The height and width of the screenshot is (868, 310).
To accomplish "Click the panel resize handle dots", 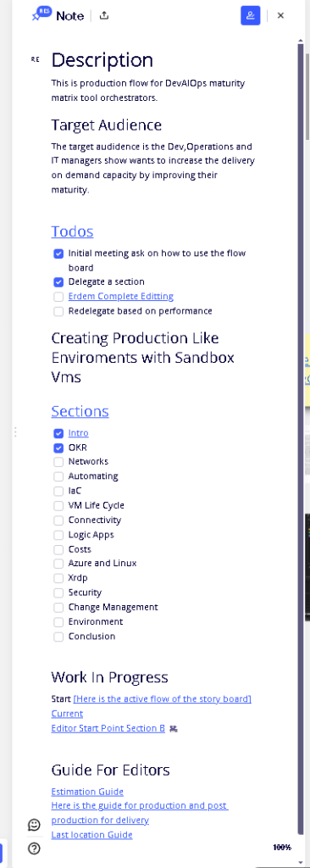I will (15, 431).
